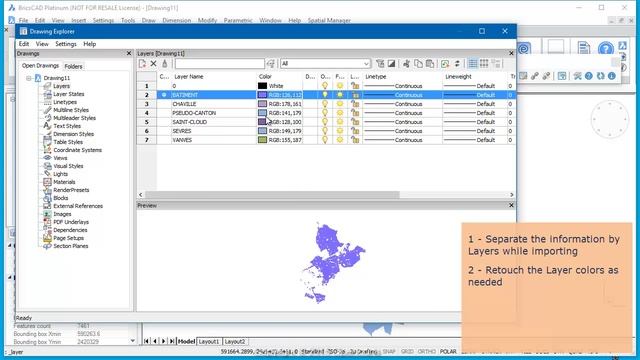Open the Edit menu in Drawing Explorer
This screenshot has width=640, height=360.
tap(24, 44)
